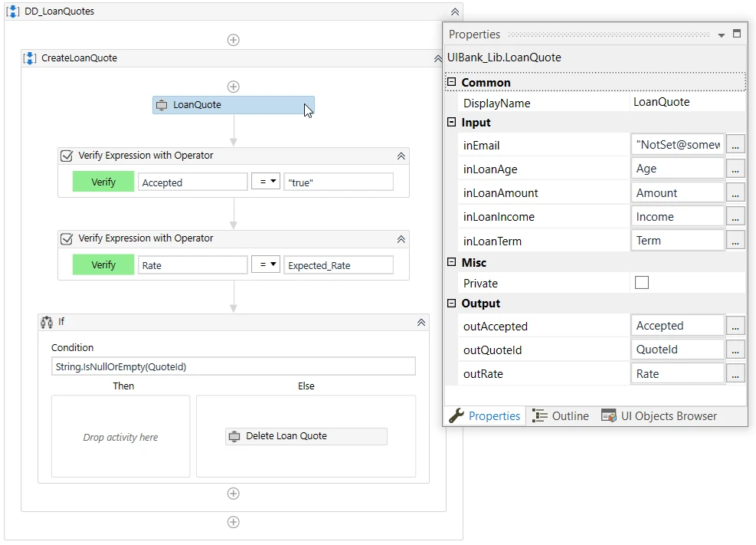Open expression editor for inLoanIncome
The height and width of the screenshot is (545, 756).
(735, 217)
